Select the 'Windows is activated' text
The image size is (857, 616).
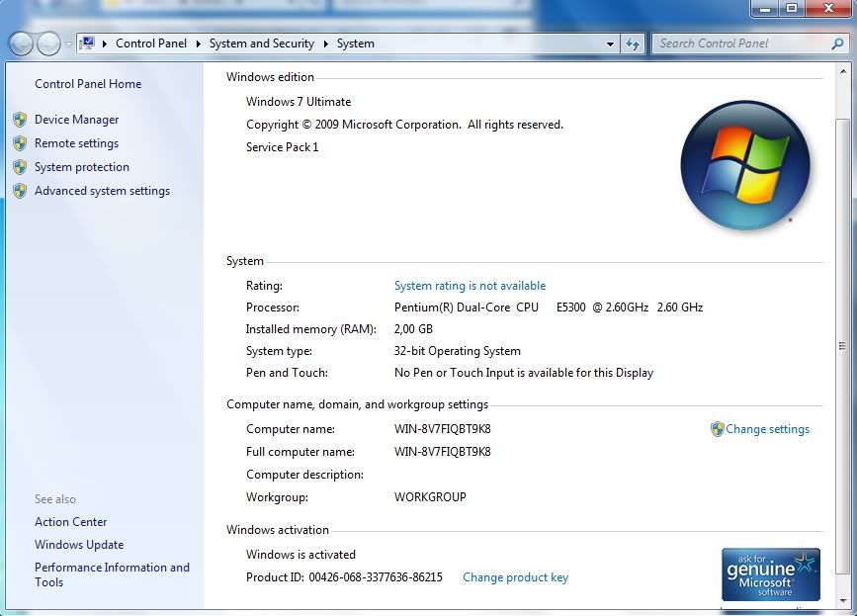[x=300, y=555]
